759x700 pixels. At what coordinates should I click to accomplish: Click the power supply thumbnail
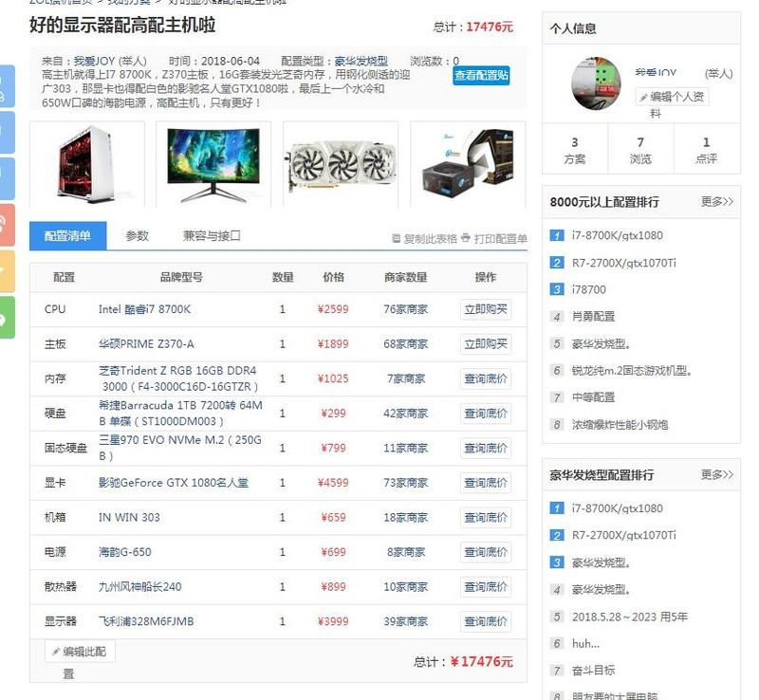pyautogui.click(x=468, y=165)
